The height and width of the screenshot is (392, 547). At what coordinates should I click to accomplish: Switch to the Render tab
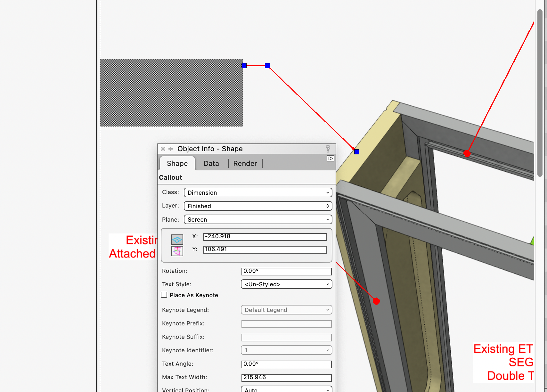point(245,163)
